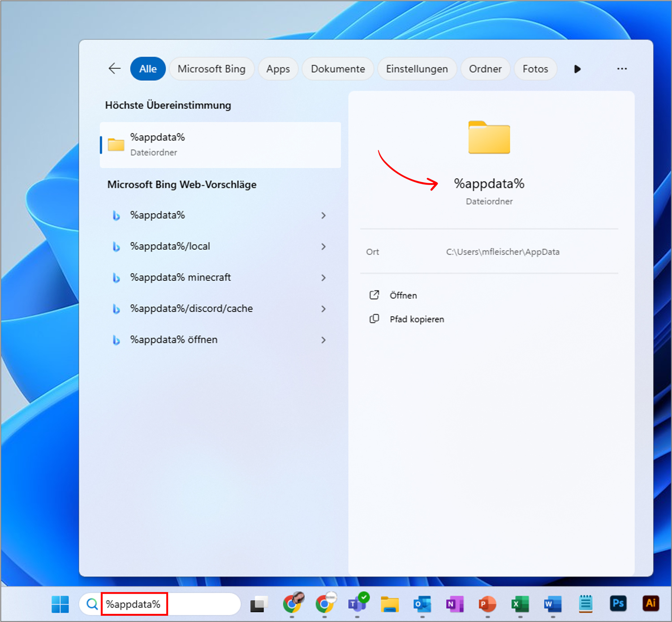The image size is (672, 622).
Task: Show more filter categories with play arrow
Action: tap(577, 69)
